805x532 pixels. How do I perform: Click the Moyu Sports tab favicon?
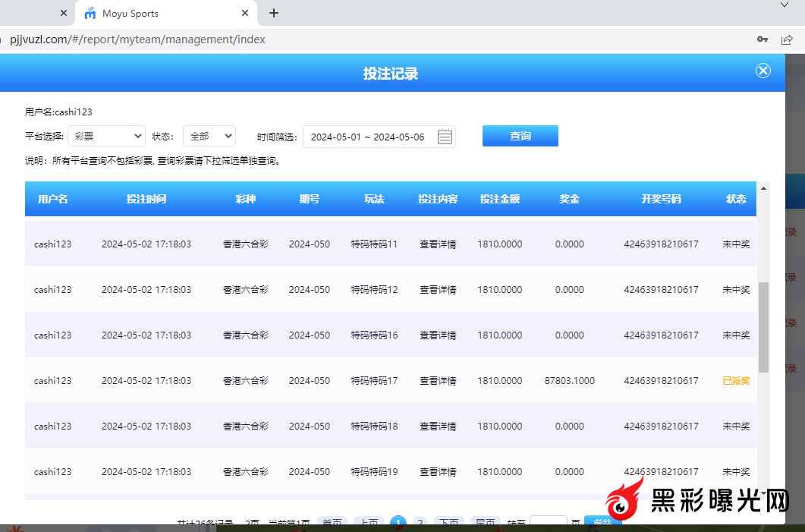point(90,14)
